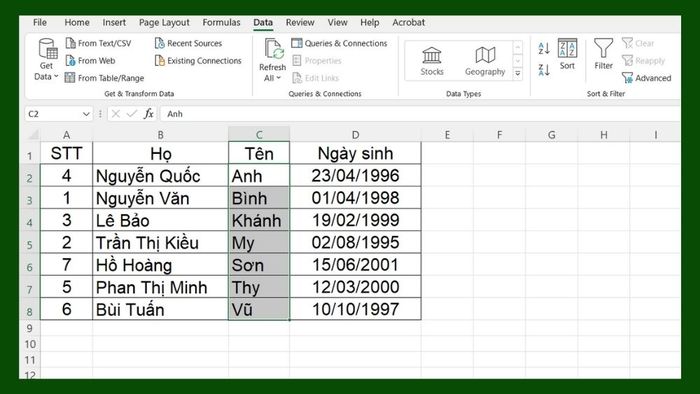Switch to the Review tab

(300, 22)
